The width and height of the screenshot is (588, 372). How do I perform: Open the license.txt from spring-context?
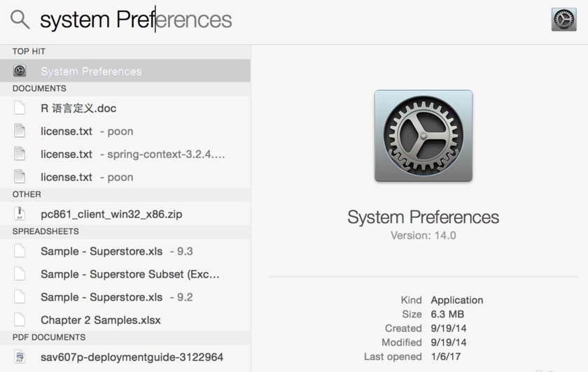tap(133, 155)
